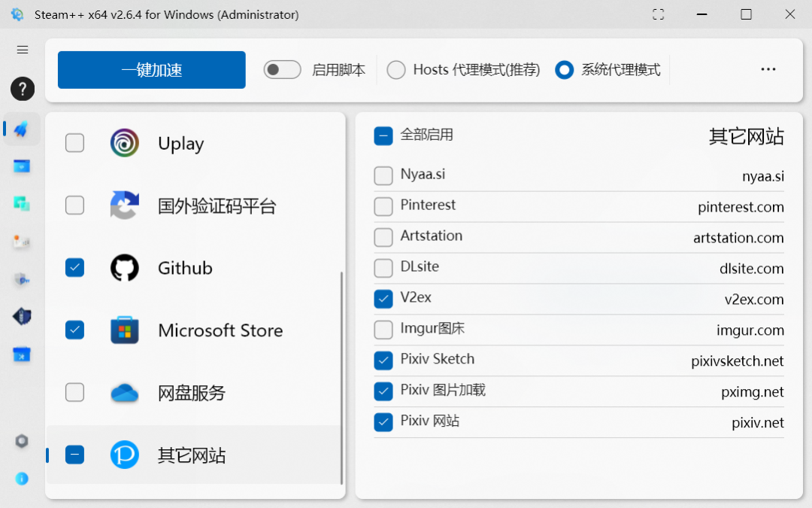The width and height of the screenshot is (812, 508).
Task: Click the imgur.com domain text
Action: pyautogui.click(x=750, y=330)
